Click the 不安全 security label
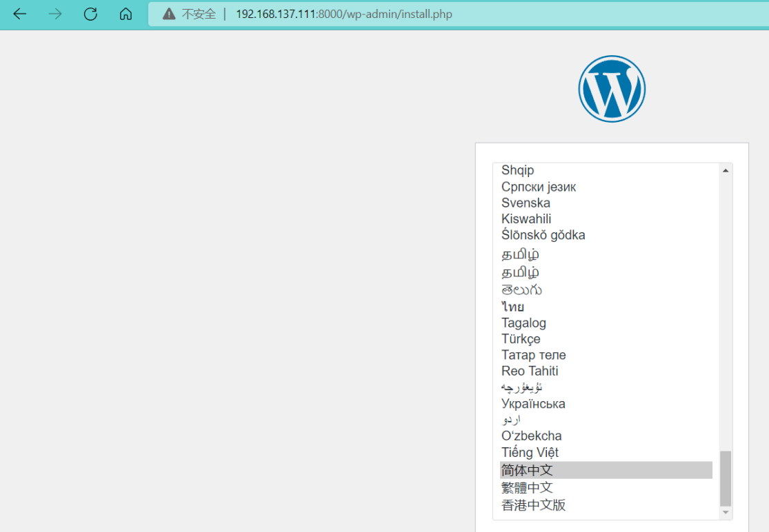This screenshot has width=769, height=532. point(199,14)
